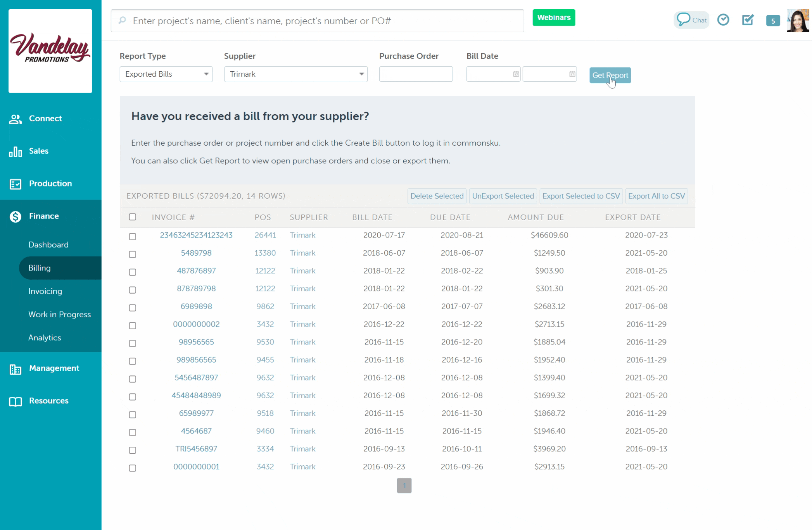Click the Connect people icon in sidebar
The height and width of the screenshot is (530, 812).
16,119
